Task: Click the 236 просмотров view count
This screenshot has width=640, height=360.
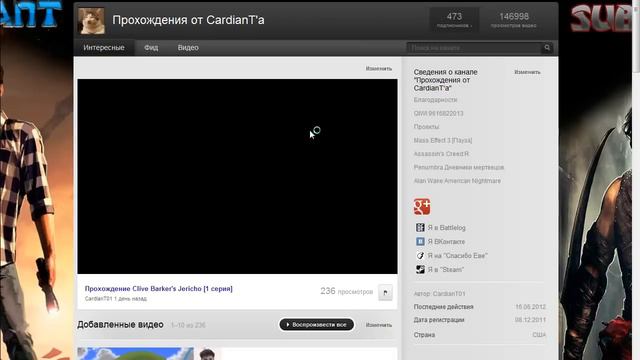Action: tap(347, 291)
